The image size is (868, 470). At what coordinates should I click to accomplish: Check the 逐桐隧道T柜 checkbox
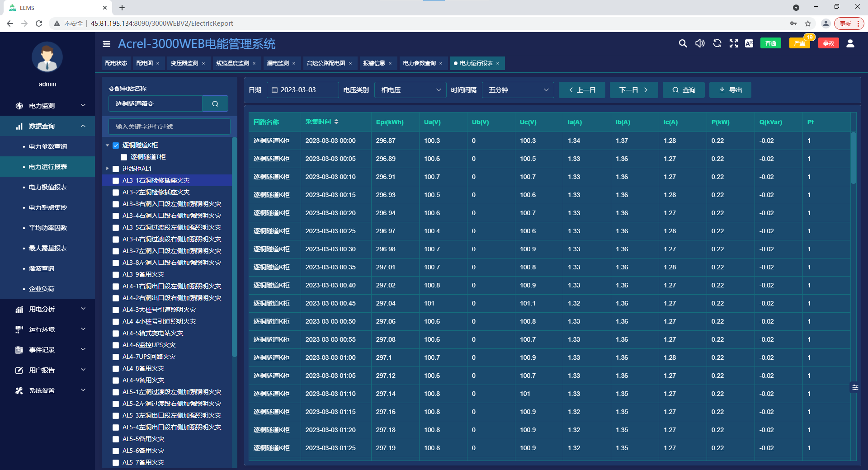(x=124, y=157)
